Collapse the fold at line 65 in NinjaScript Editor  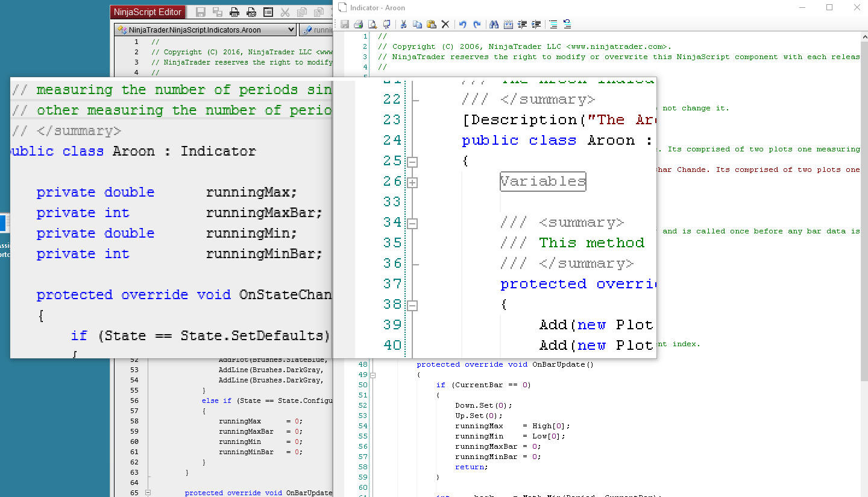click(x=148, y=493)
